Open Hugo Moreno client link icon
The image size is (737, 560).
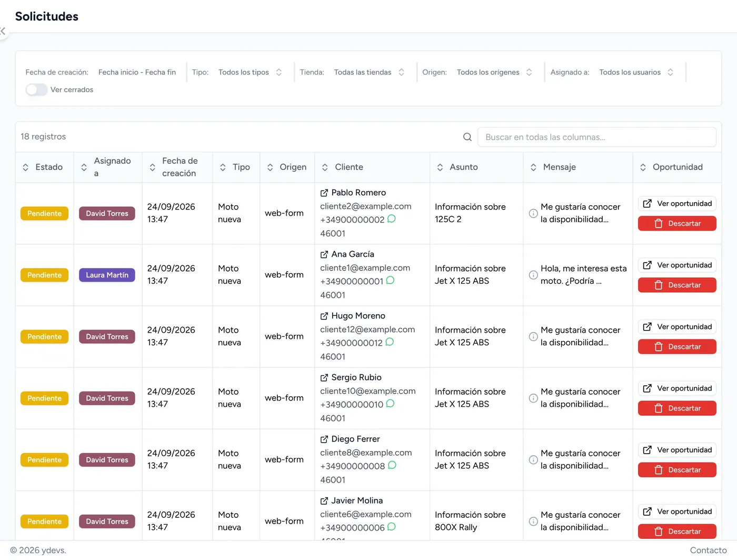[324, 316]
